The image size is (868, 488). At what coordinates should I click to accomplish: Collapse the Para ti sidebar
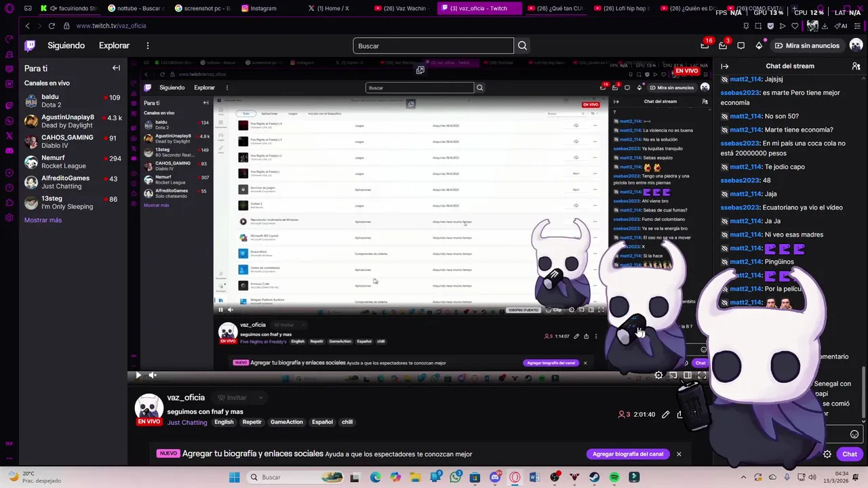click(x=116, y=68)
